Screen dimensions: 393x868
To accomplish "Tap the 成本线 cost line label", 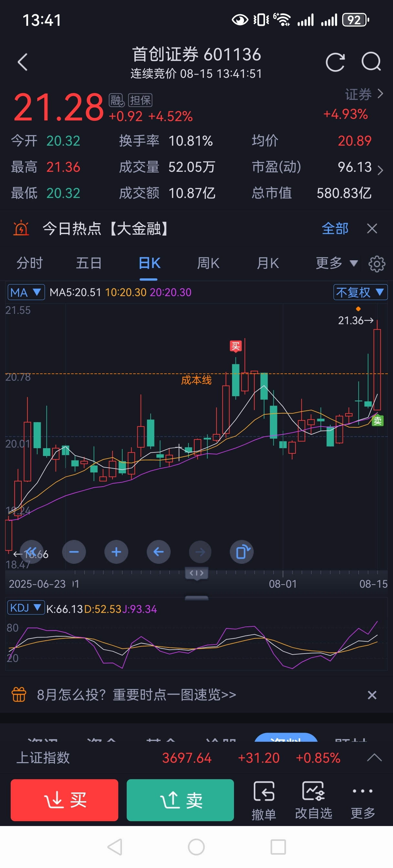I will pyautogui.click(x=196, y=380).
